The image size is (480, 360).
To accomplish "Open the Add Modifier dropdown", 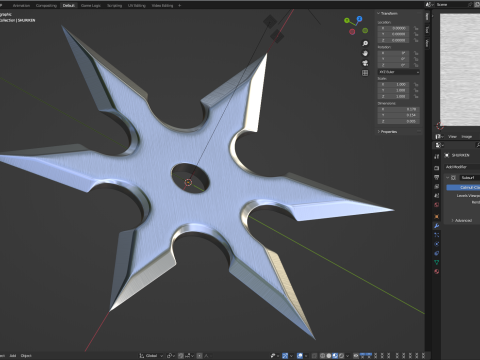I will tap(462, 167).
